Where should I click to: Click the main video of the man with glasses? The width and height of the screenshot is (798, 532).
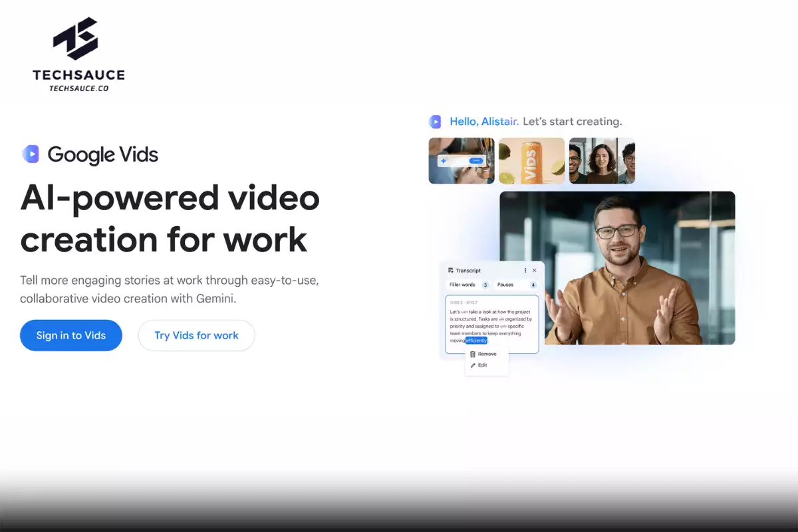click(x=617, y=268)
